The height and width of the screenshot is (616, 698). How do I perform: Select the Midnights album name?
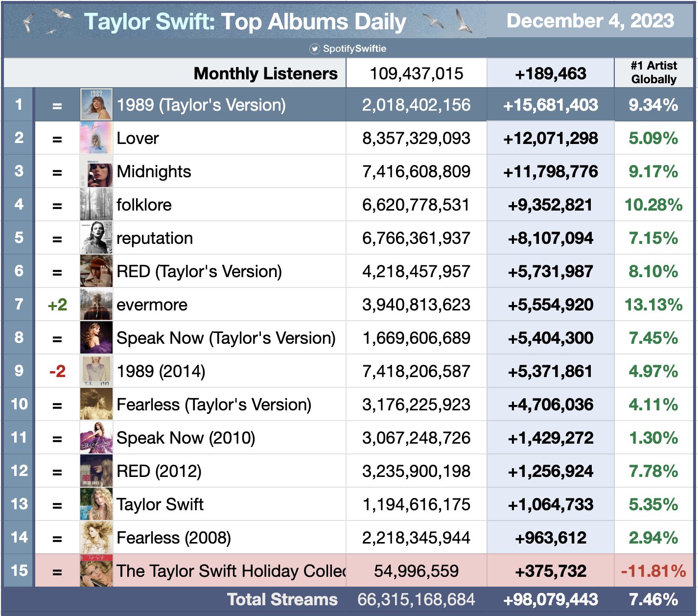pos(154,171)
